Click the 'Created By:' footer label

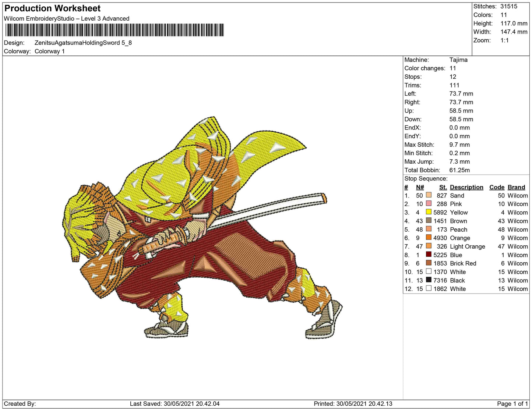[x=20, y=404]
